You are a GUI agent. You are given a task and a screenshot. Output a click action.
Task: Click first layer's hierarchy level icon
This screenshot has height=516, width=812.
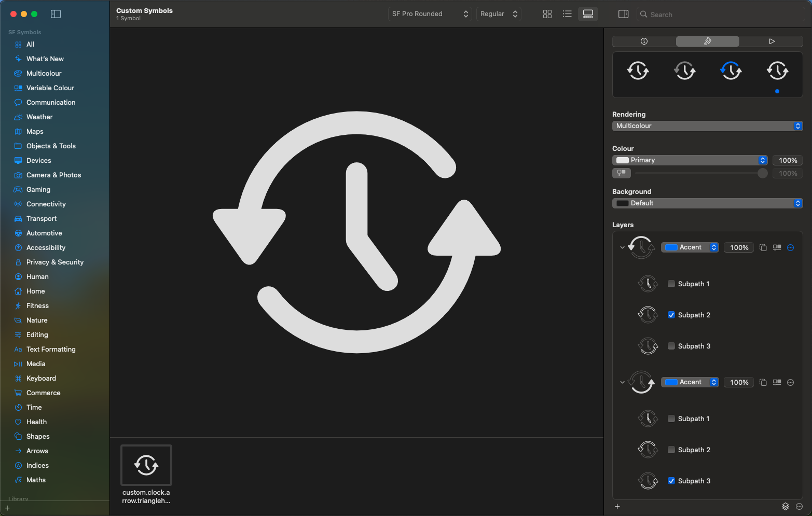click(x=777, y=248)
